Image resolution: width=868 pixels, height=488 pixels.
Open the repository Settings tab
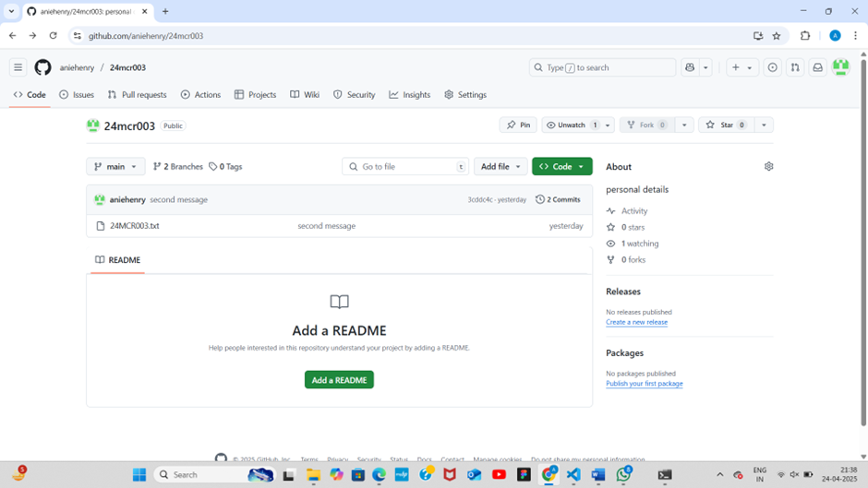pos(465,95)
